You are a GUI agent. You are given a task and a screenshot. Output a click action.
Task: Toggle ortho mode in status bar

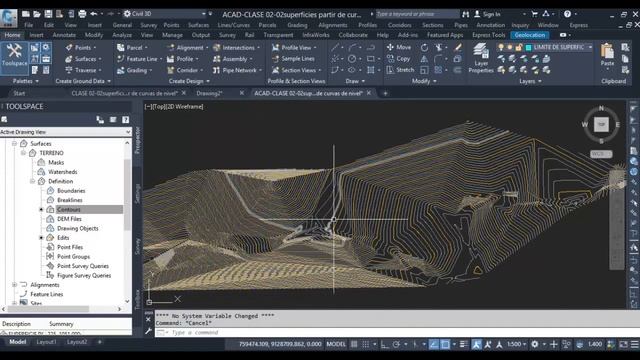[384, 344]
